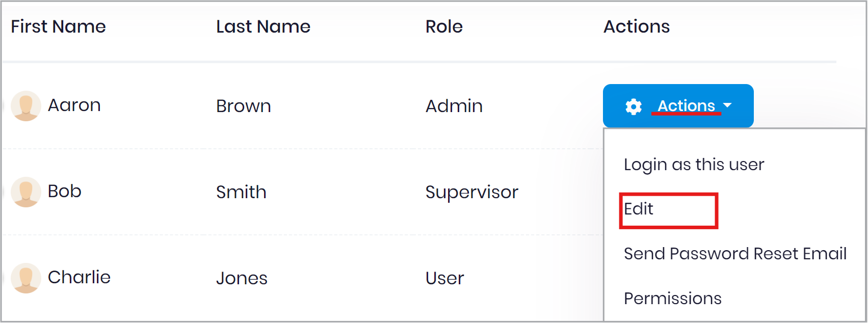Screen dimensions: 868x323
Task: Click the gear icon in Actions button
Action: (634, 106)
